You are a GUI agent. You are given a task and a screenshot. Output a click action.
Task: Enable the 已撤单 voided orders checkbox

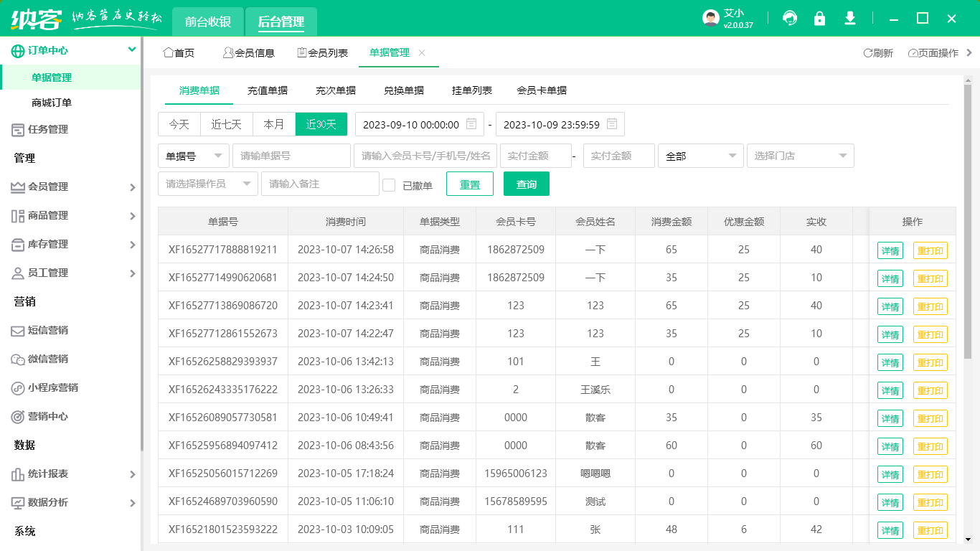[x=389, y=184]
